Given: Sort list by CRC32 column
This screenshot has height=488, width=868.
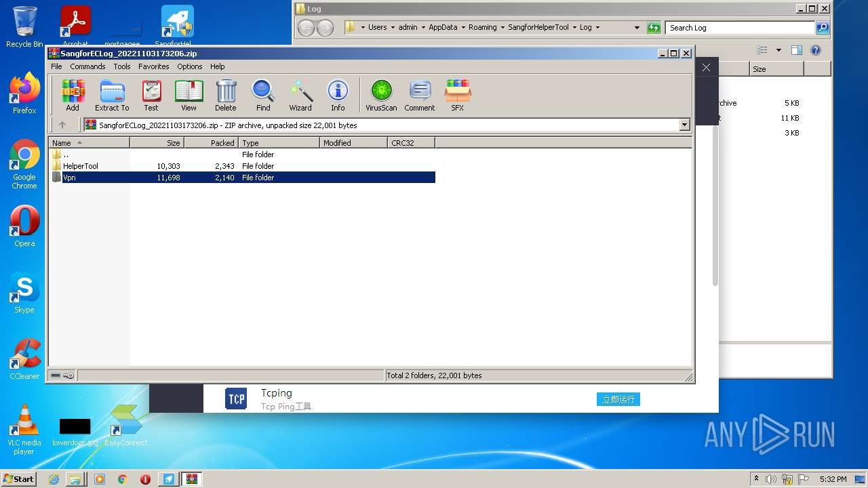Looking at the screenshot, I should click(x=411, y=143).
